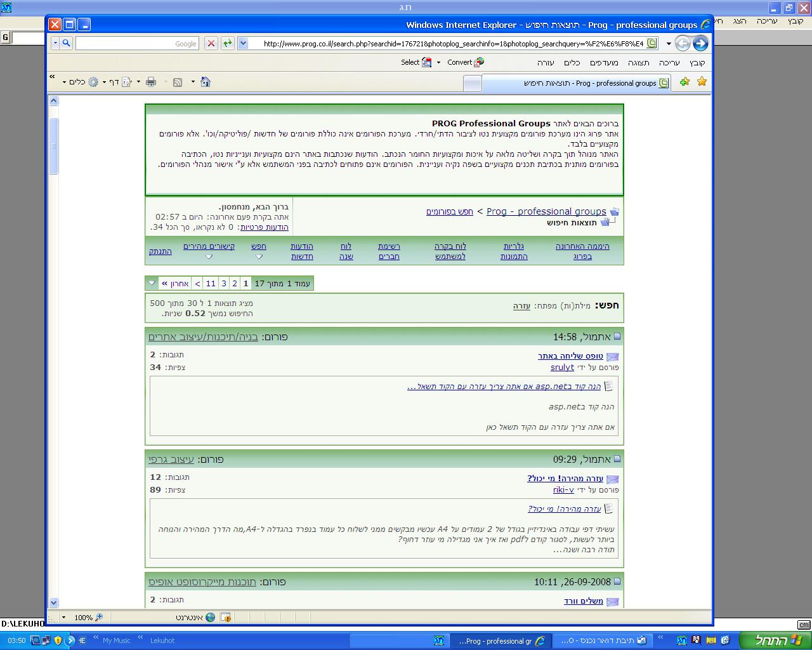
Task: Open the תצוגה menu in Internet Explorer
Action: [639, 63]
